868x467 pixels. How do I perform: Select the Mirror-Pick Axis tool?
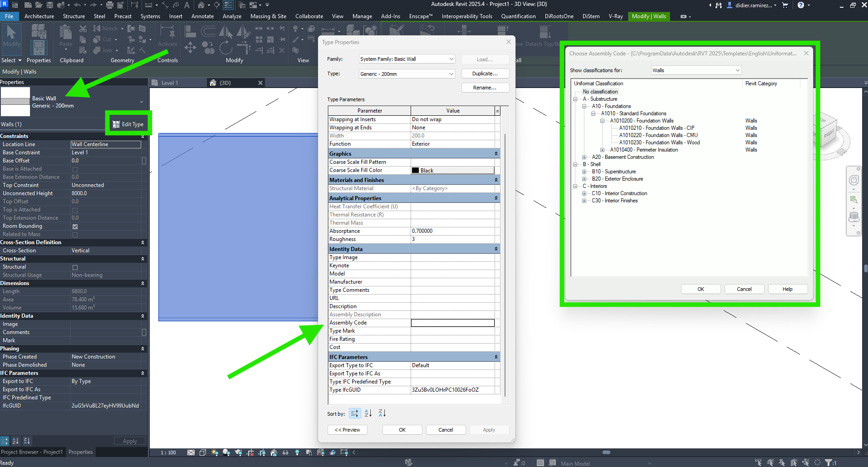coord(226,32)
